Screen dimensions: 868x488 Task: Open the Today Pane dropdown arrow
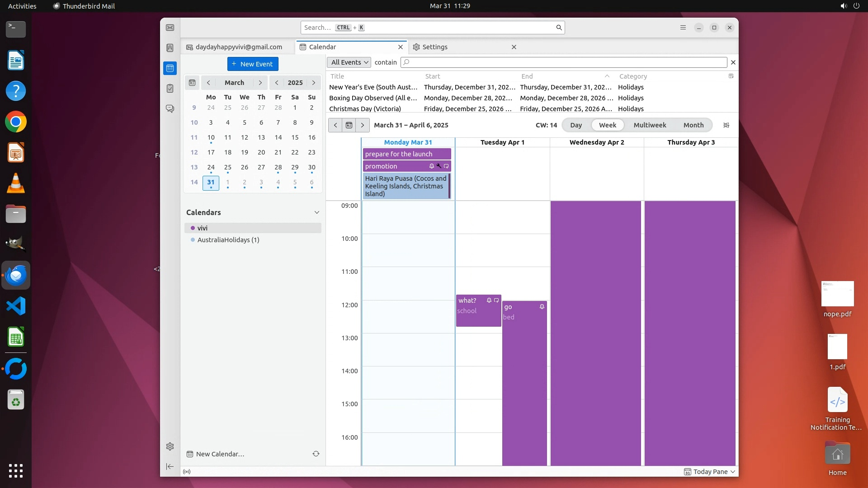733,472
